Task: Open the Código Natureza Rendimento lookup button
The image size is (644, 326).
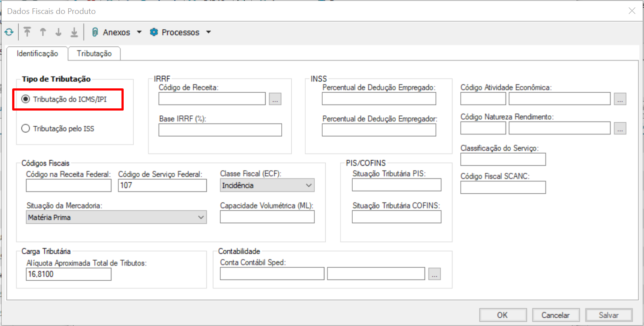Action: coord(620,128)
